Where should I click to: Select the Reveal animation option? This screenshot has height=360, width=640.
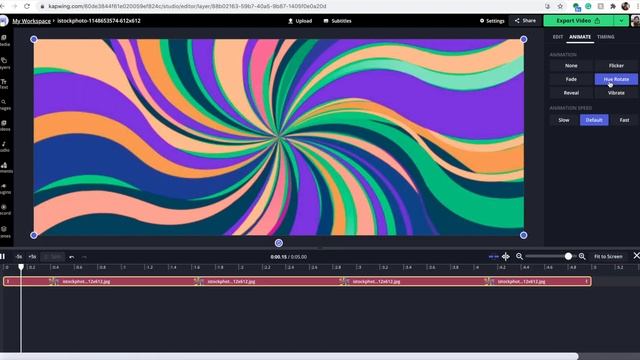(571, 93)
